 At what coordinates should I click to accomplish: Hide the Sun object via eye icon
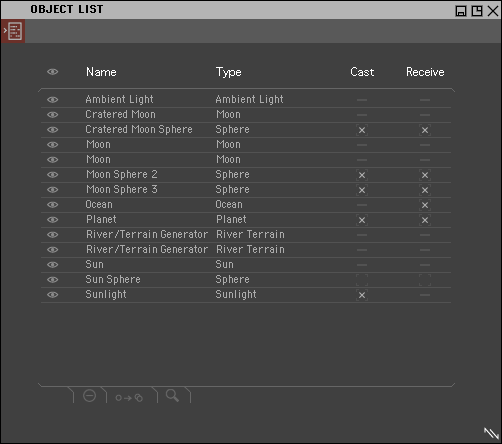click(53, 264)
